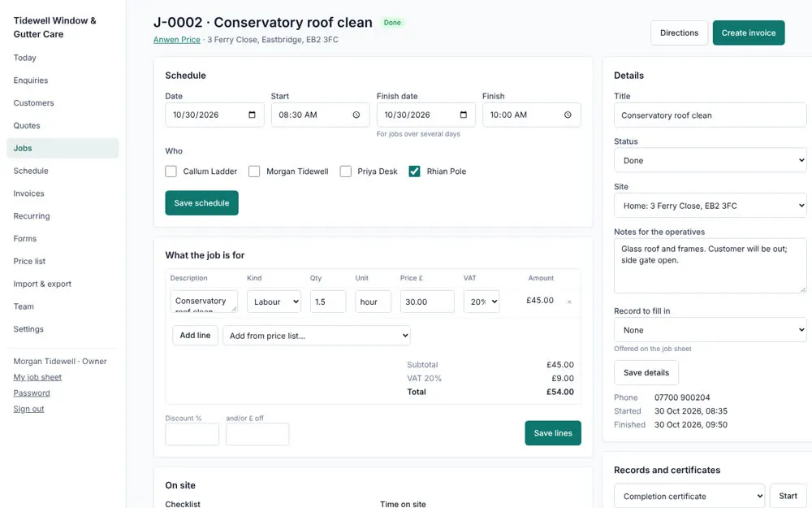The image size is (812, 508).
Task: Open the Status dropdown showing Done
Action: 710,160
